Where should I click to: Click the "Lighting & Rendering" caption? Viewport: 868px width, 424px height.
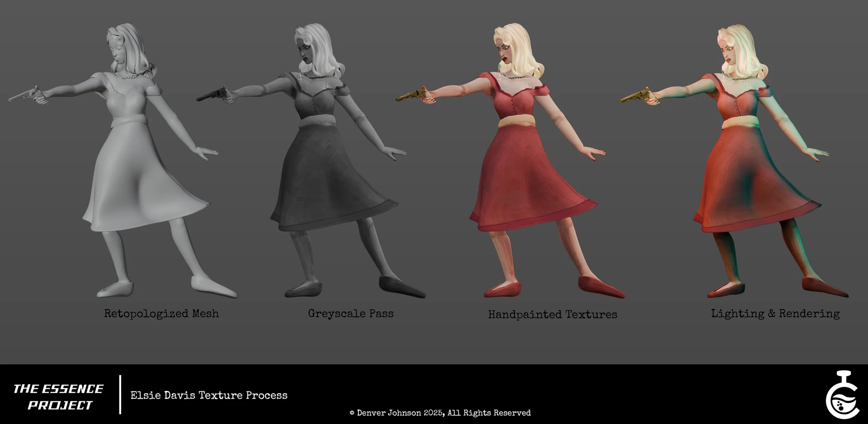pyautogui.click(x=775, y=314)
